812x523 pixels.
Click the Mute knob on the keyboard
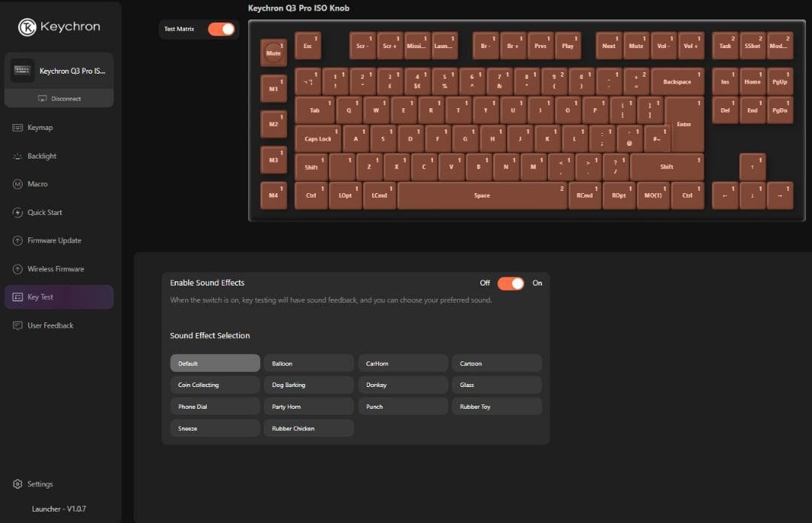pyautogui.click(x=273, y=53)
